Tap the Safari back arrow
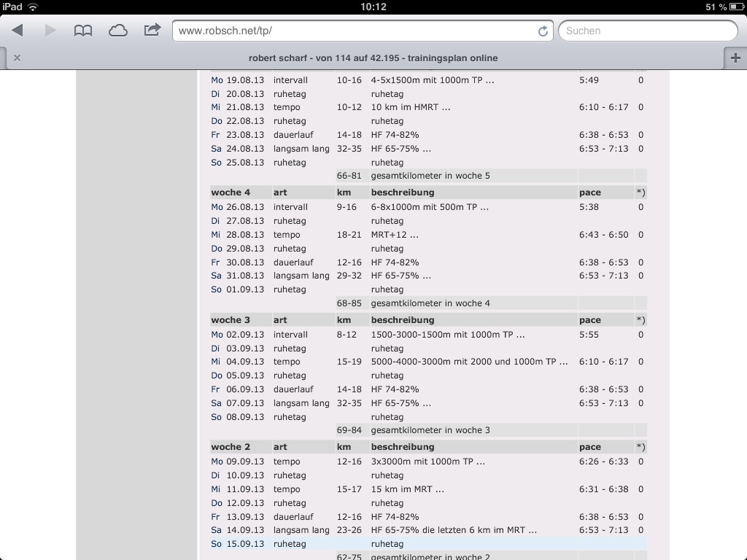This screenshot has height=560, width=747. [x=18, y=31]
